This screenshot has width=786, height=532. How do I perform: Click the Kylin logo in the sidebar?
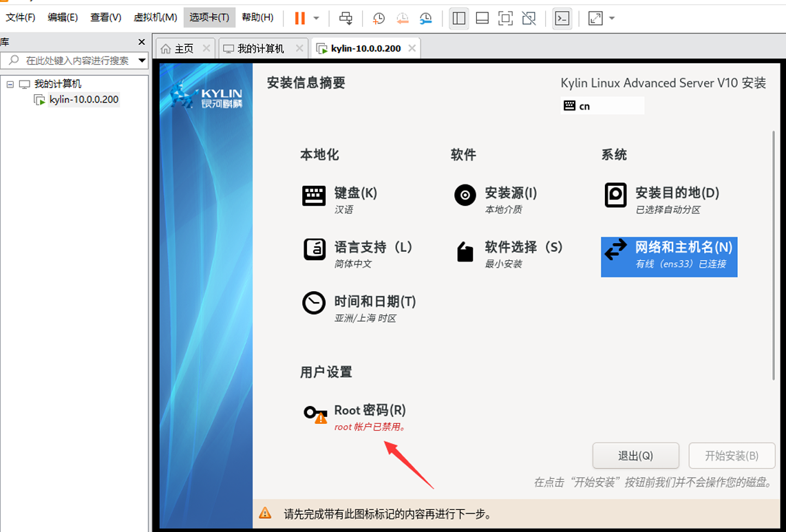pos(206,96)
